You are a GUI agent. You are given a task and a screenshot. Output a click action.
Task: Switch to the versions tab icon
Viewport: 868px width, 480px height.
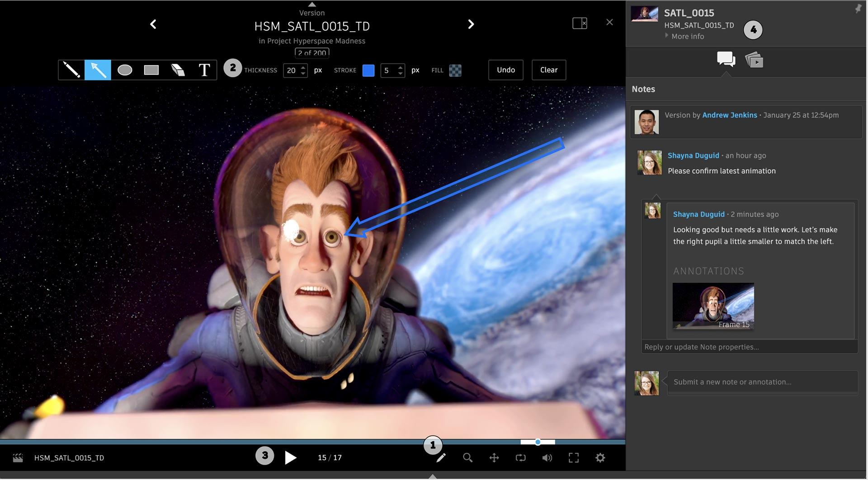click(754, 60)
